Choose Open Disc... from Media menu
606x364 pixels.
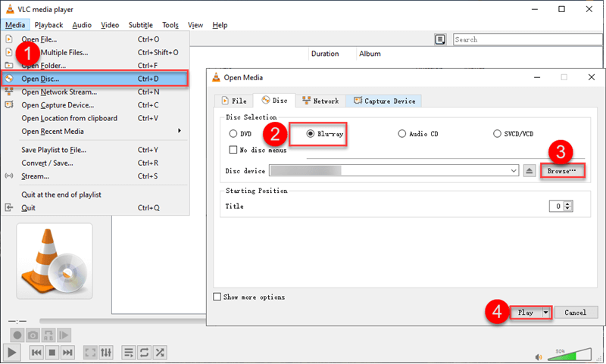95,79
